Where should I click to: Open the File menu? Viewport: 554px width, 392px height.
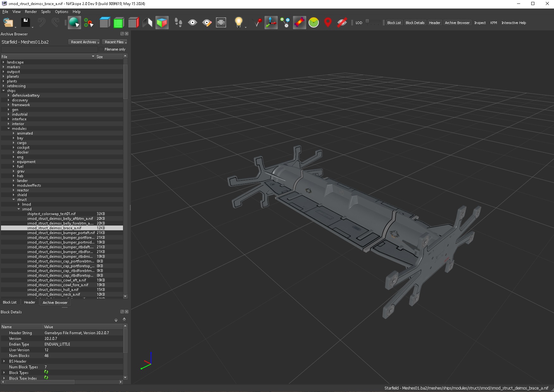(x=5, y=12)
